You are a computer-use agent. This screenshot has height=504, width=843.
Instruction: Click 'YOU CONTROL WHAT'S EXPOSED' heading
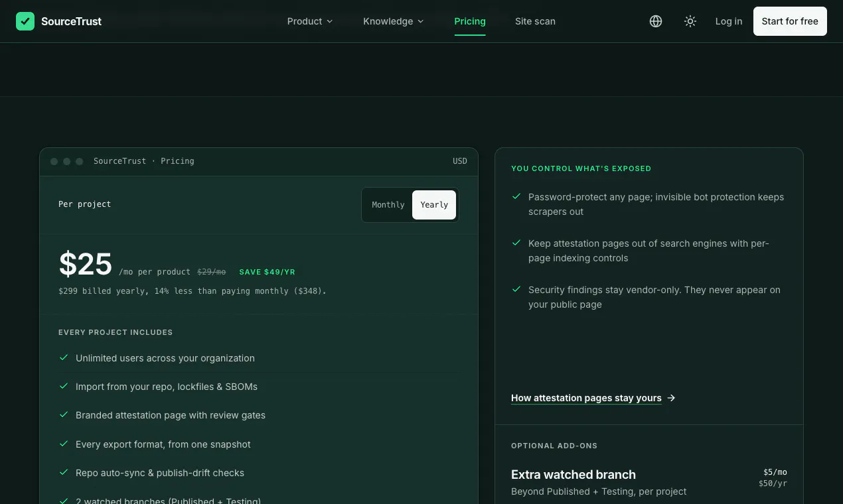pos(581,168)
